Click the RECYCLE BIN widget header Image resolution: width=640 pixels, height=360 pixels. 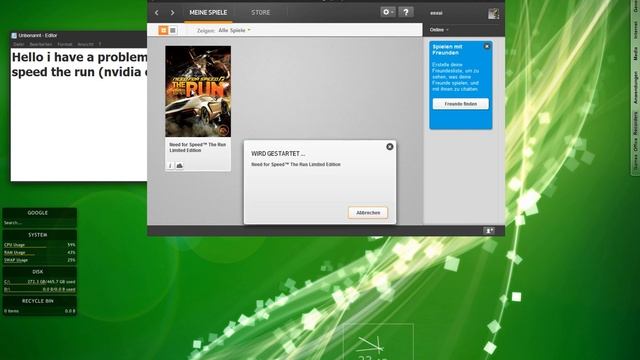click(38, 301)
